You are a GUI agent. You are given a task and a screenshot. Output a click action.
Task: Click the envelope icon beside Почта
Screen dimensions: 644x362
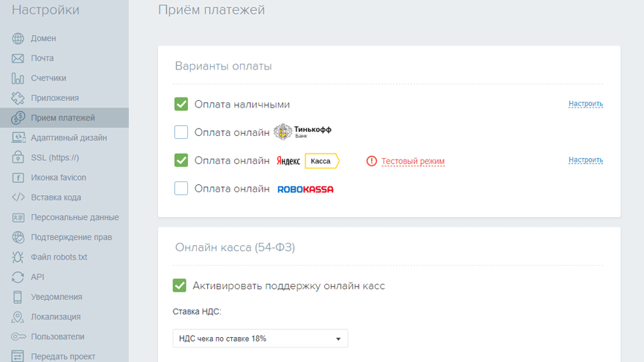coord(18,58)
